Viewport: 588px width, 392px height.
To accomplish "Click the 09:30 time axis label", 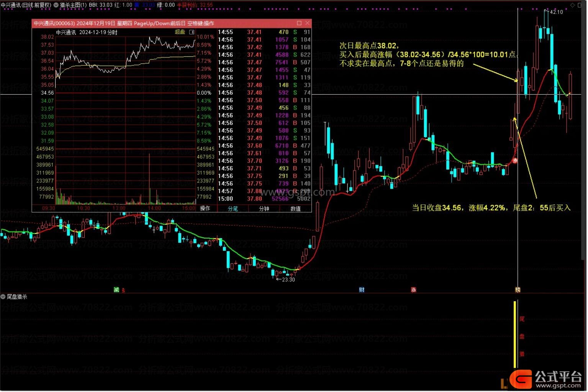I will coord(49,208).
